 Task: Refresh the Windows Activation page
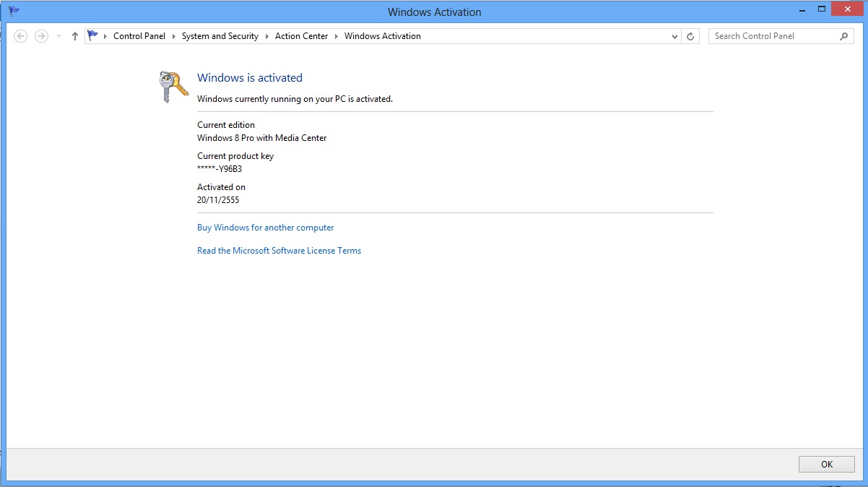[690, 36]
